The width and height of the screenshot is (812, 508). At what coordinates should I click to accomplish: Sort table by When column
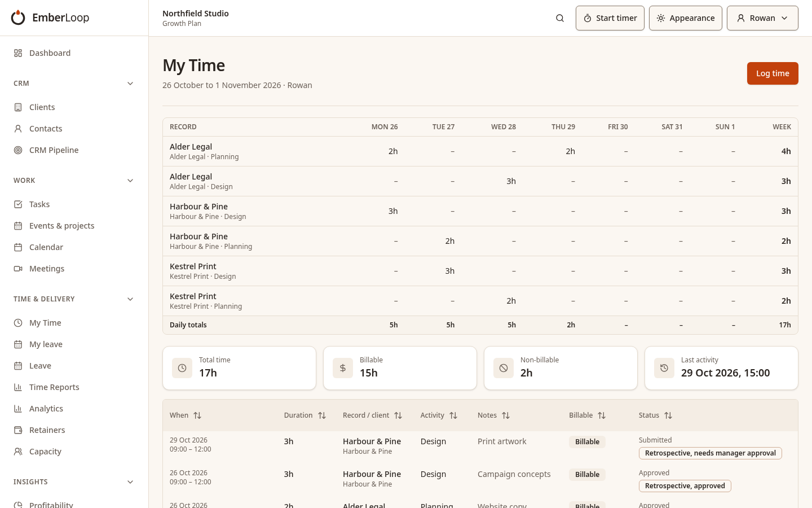pos(186,415)
